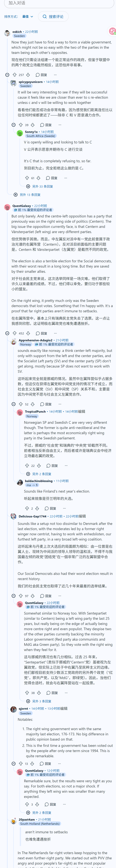
Task: Collapse Apprehensive-Adagio2's comment thread
Action: pyautogui.click(x=13, y=404)
